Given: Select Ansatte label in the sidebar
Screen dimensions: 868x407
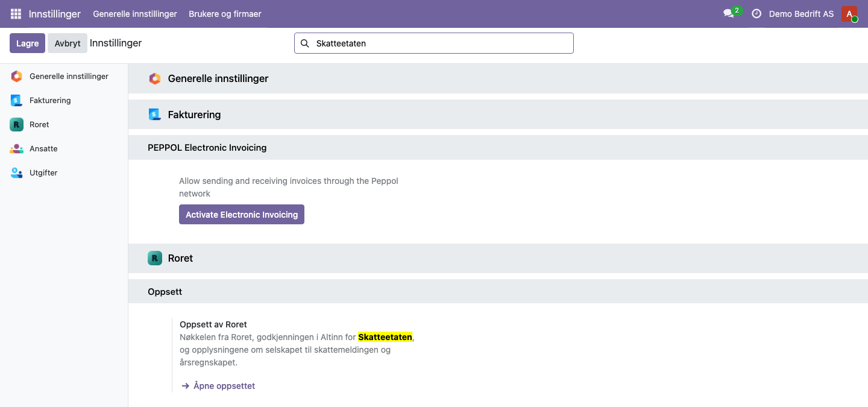Looking at the screenshot, I should pyautogui.click(x=43, y=149).
